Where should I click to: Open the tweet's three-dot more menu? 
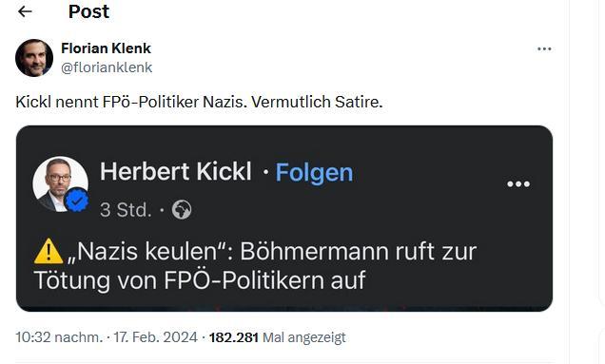[544, 49]
